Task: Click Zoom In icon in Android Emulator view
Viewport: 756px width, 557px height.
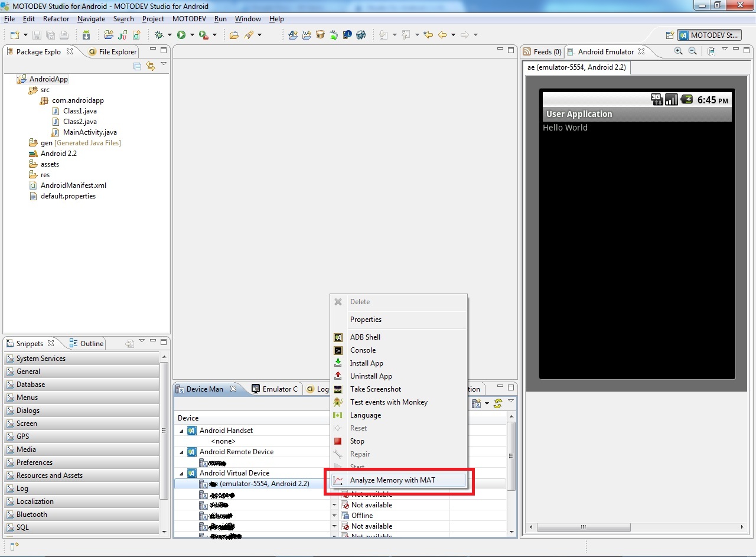Action: click(679, 51)
